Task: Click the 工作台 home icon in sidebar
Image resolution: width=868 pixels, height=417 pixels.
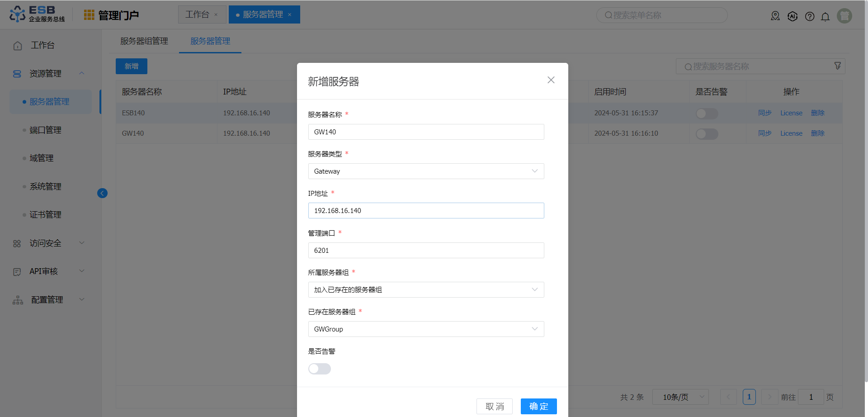Action: [x=18, y=46]
